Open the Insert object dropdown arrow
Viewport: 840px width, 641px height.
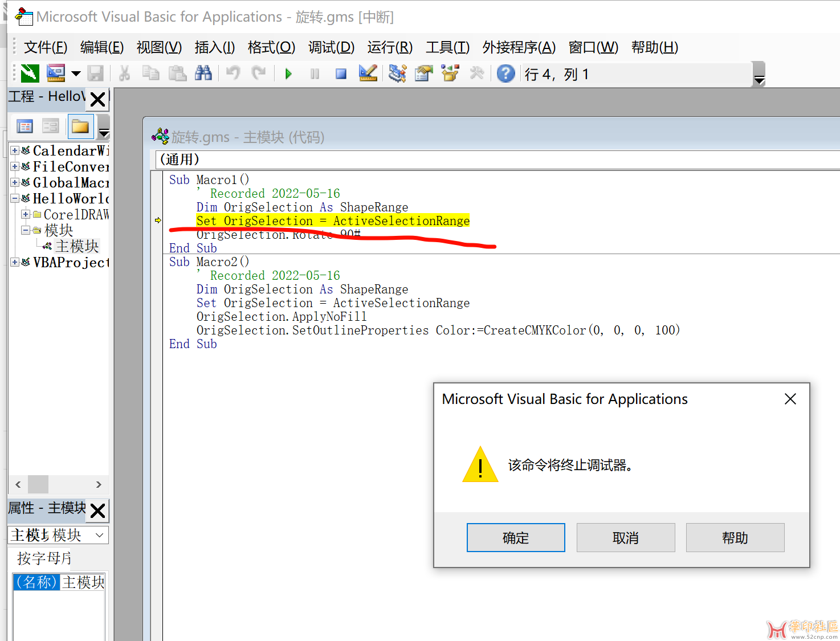click(76, 74)
